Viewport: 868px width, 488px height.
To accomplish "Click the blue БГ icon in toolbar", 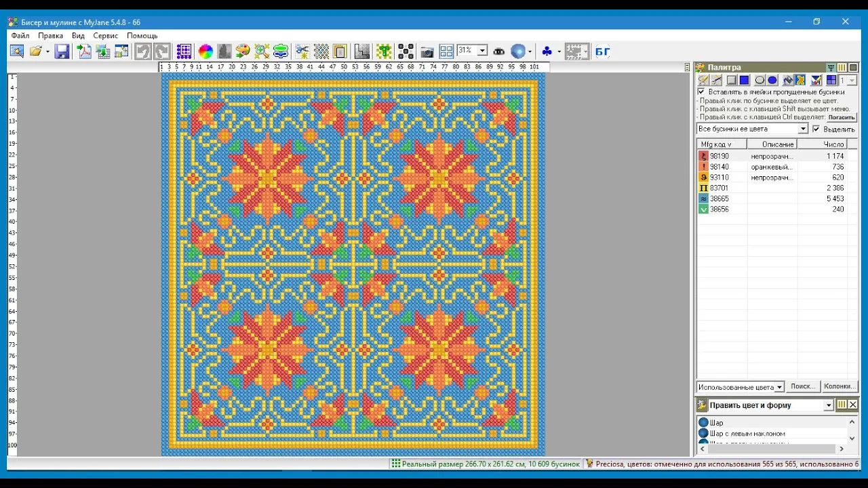I will coord(602,52).
